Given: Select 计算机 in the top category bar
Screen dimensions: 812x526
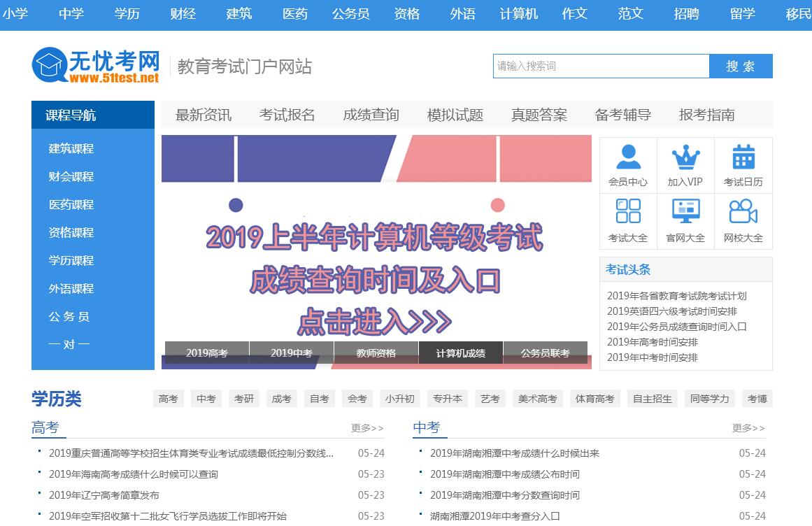Looking at the screenshot, I should click(518, 14).
